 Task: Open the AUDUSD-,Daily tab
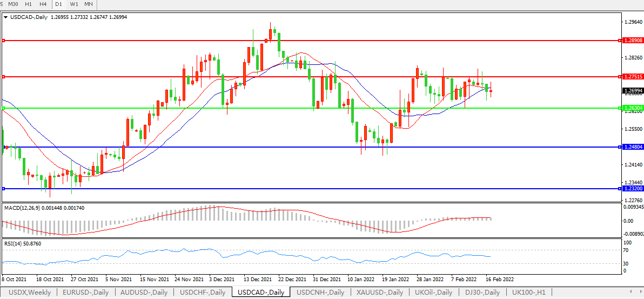(x=144, y=293)
